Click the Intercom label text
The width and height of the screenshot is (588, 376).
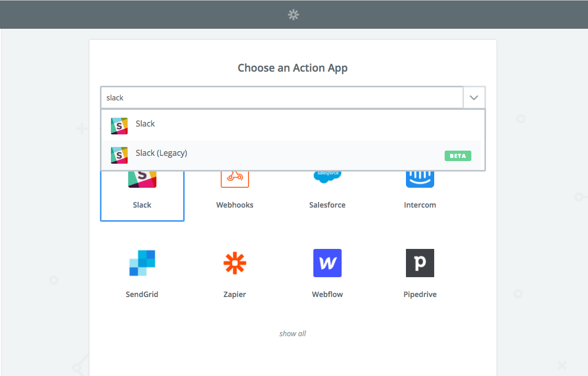click(x=420, y=205)
